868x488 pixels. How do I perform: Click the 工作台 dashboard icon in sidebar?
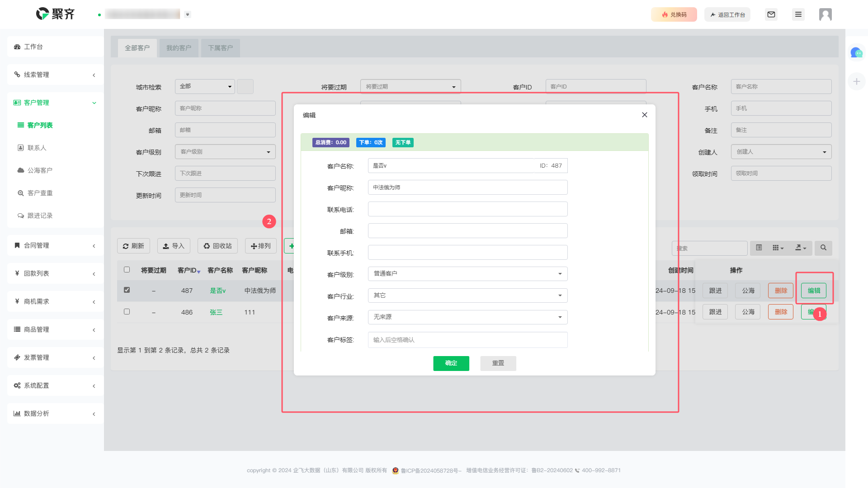coord(17,47)
